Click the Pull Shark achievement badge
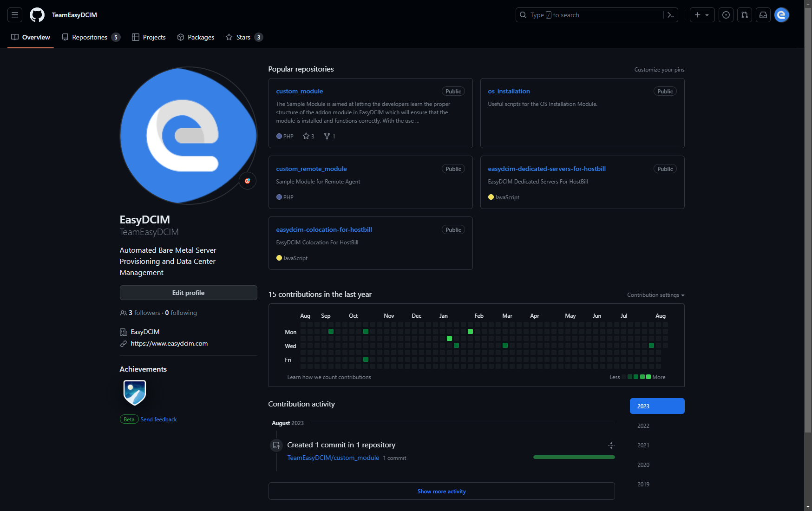Viewport: 812px width, 511px height. tap(135, 393)
